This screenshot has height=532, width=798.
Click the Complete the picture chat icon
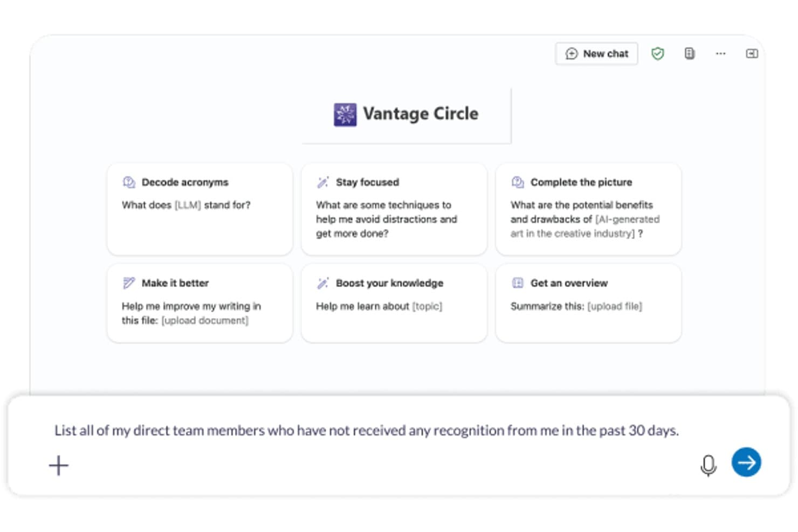(x=518, y=182)
